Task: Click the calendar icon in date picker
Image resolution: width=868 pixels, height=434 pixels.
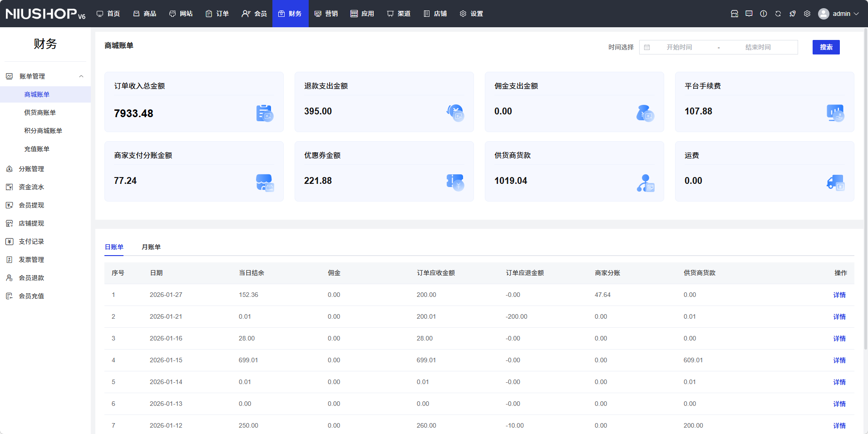Action: [647, 47]
